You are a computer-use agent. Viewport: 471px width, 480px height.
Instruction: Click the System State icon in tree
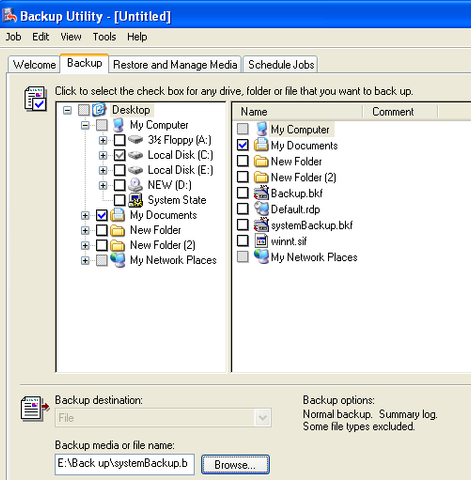pyautogui.click(x=136, y=200)
